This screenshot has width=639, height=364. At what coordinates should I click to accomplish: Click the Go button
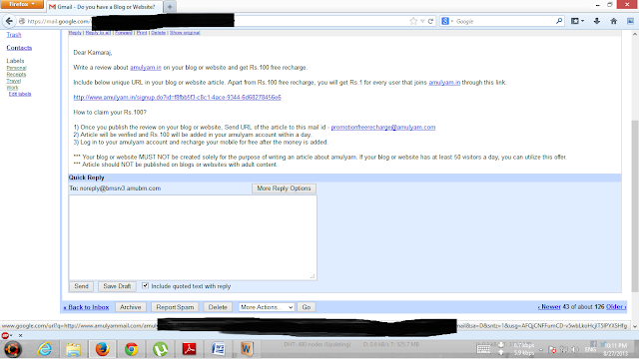click(307, 307)
